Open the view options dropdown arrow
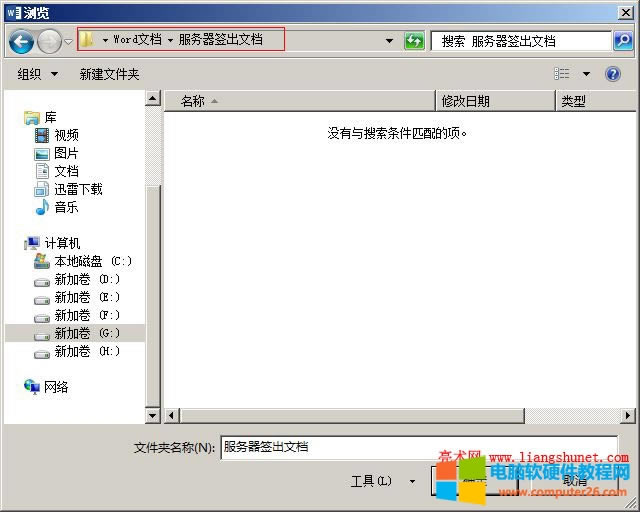Viewport: 640px width, 512px height. pos(586,74)
